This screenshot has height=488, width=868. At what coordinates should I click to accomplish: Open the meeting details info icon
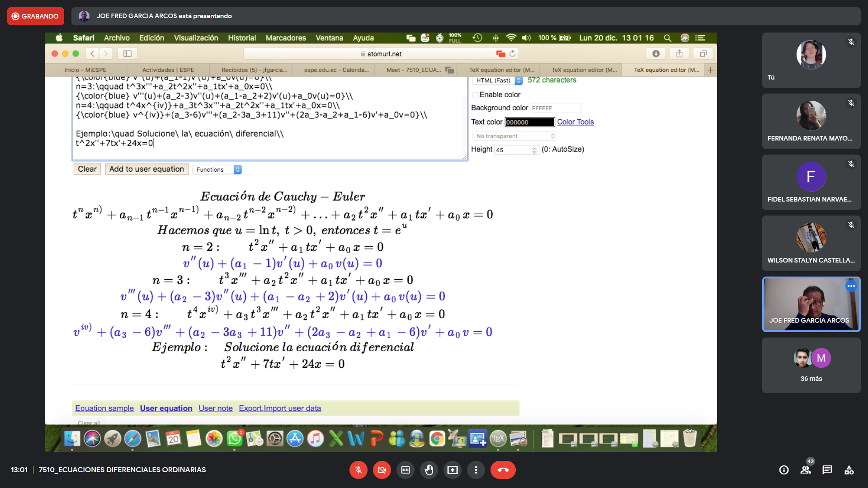coord(784,470)
